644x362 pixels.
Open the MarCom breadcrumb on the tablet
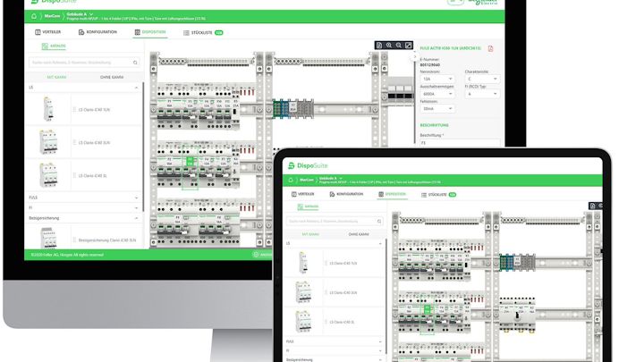307,181
